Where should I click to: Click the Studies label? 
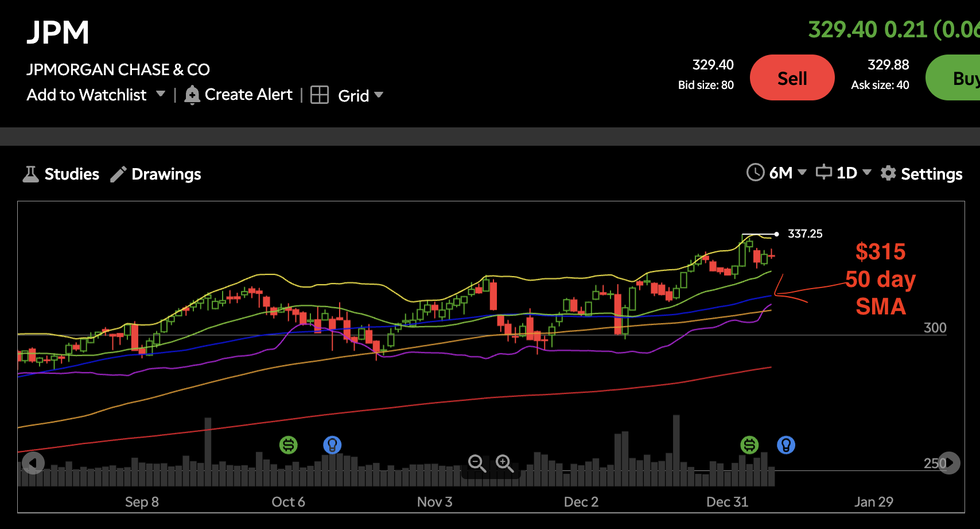[x=72, y=174]
